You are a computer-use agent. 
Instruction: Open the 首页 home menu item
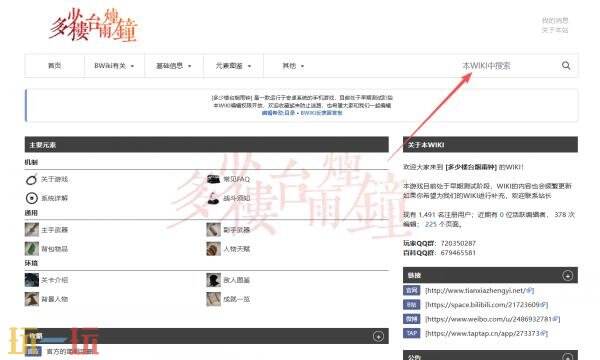tap(54, 66)
